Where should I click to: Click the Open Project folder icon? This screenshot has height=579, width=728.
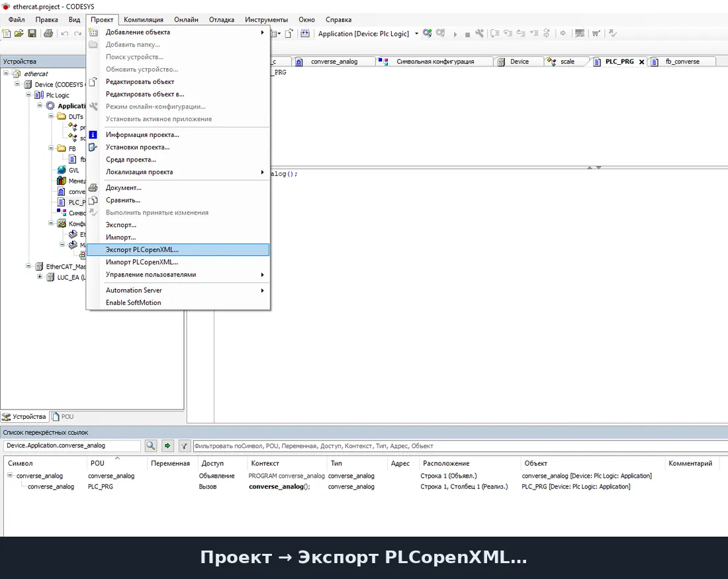(x=19, y=33)
